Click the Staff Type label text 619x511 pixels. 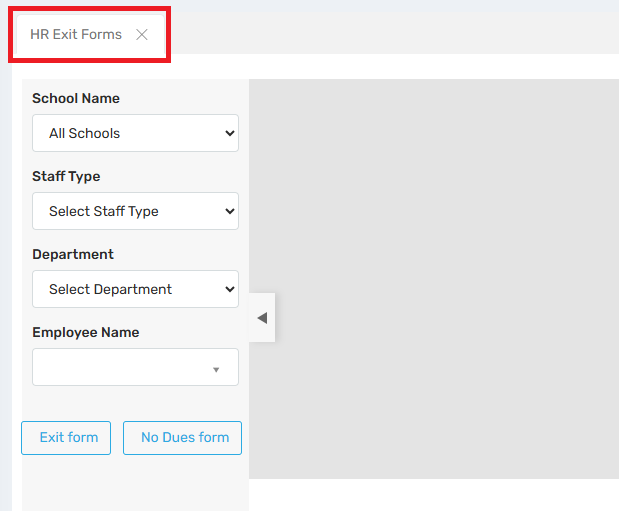66,177
